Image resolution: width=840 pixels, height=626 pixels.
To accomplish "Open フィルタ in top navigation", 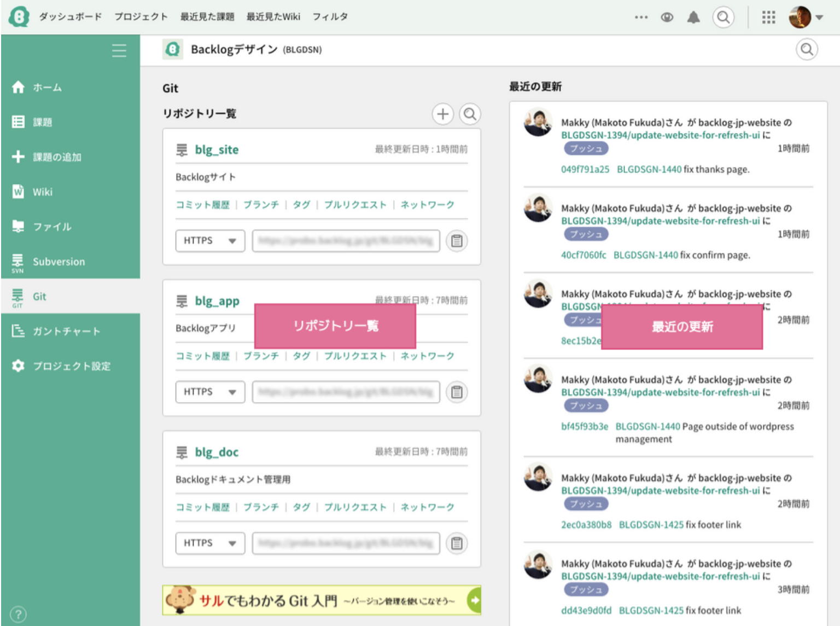I will pyautogui.click(x=330, y=16).
